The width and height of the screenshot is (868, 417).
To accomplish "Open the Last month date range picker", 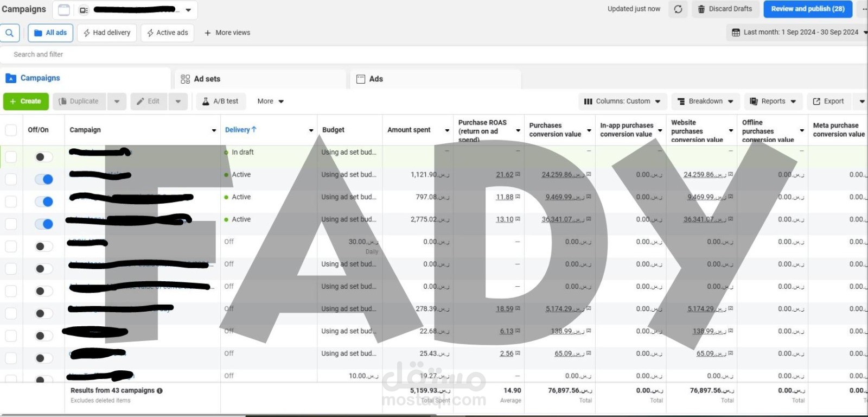I will coord(797,33).
